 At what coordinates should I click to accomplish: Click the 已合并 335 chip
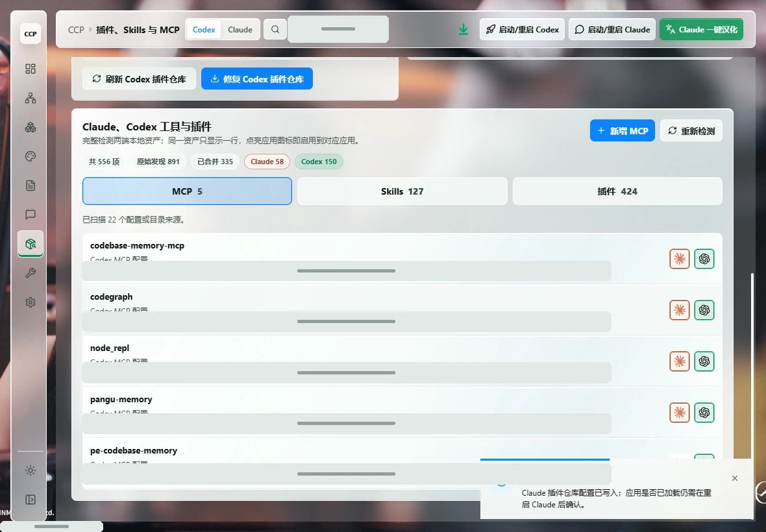pyautogui.click(x=215, y=162)
